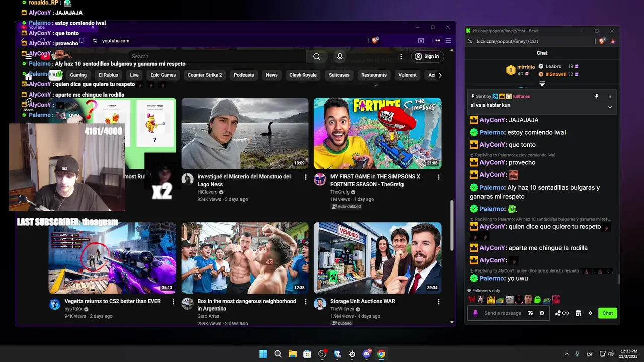
Task: Select the Live chip
Action: click(134, 75)
